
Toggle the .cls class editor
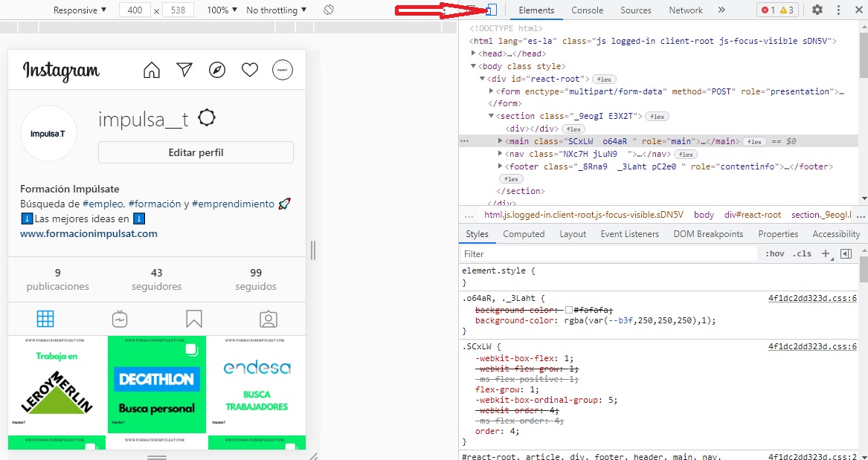[803, 254]
